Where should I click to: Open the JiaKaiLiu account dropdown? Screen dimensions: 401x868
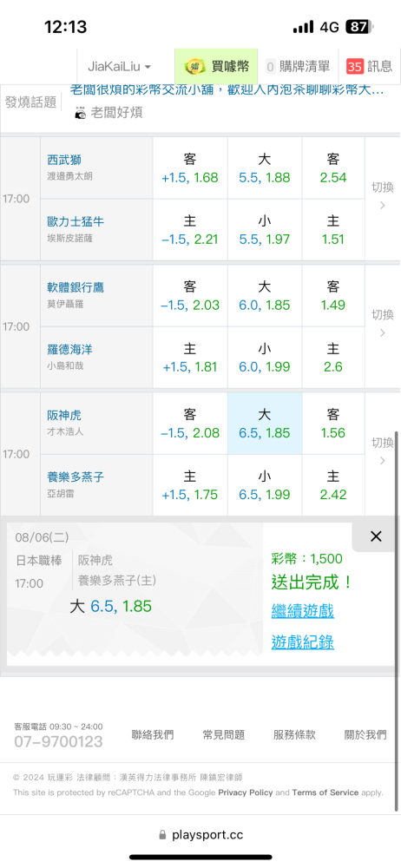point(119,67)
